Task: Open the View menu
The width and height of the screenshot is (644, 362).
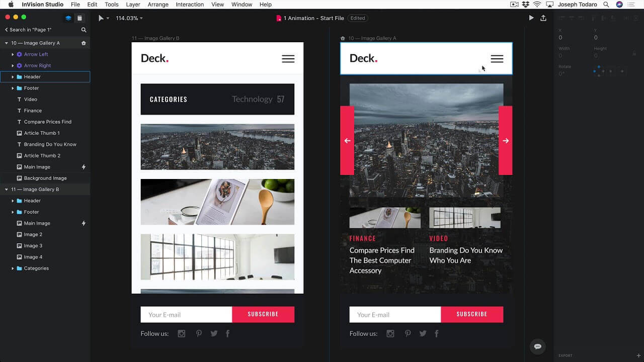Action: 217,5
